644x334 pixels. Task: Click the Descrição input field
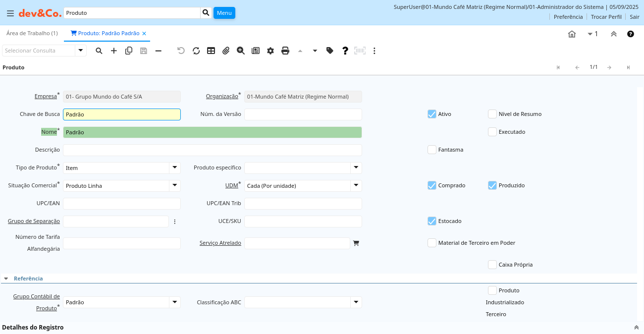coord(212,150)
